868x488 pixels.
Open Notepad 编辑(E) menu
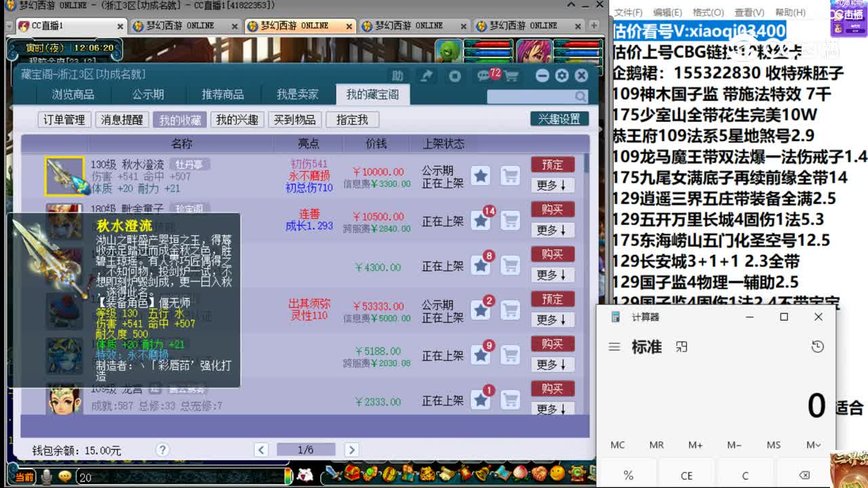pyautogui.click(x=667, y=12)
